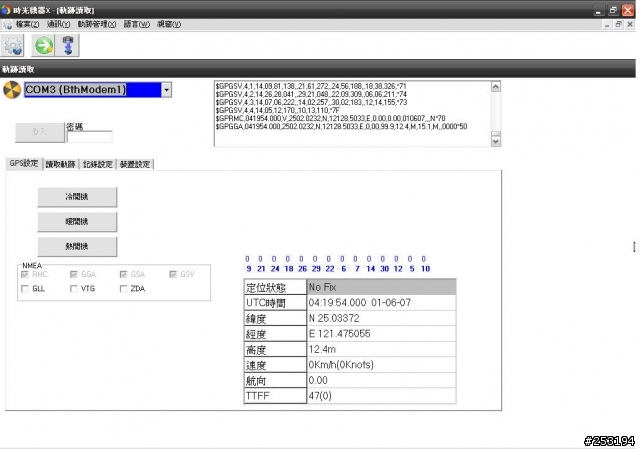
Task: Click the altitude value 12.4m
Action: pyautogui.click(x=381, y=349)
